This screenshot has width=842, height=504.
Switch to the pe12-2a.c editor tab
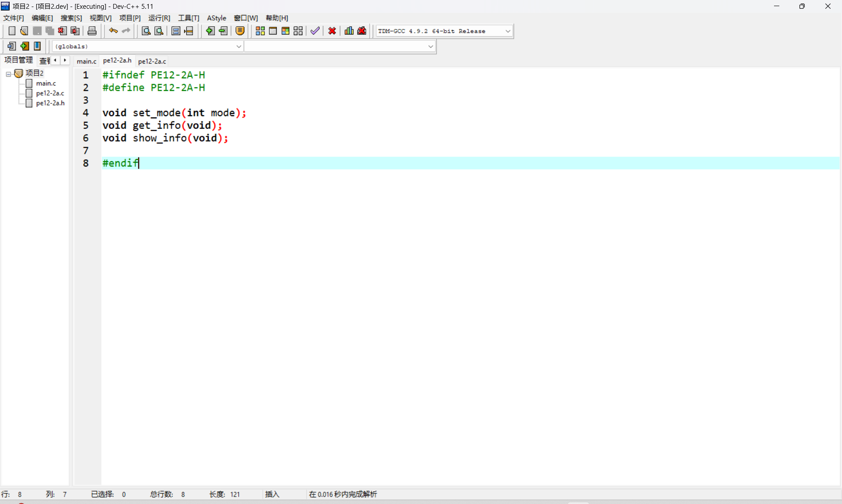tap(152, 61)
